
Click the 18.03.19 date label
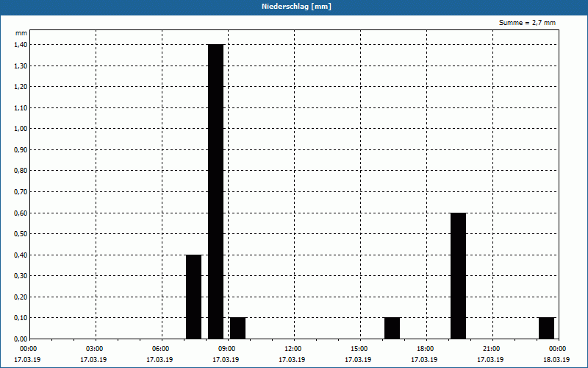click(x=556, y=360)
